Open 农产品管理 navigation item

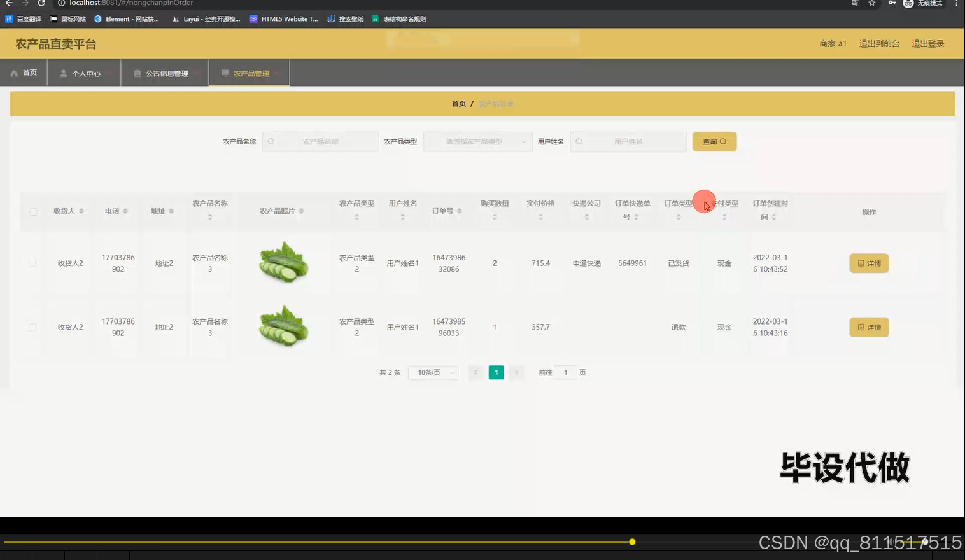[250, 73]
